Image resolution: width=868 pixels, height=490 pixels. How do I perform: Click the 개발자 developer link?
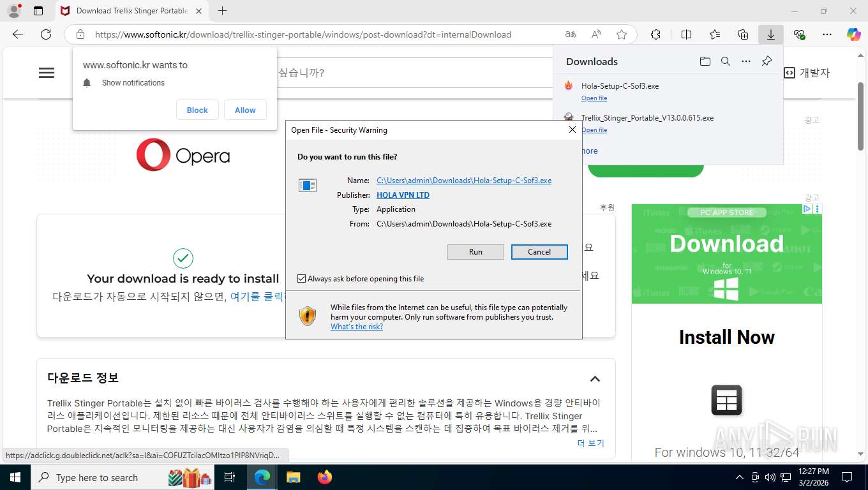click(807, 73)
